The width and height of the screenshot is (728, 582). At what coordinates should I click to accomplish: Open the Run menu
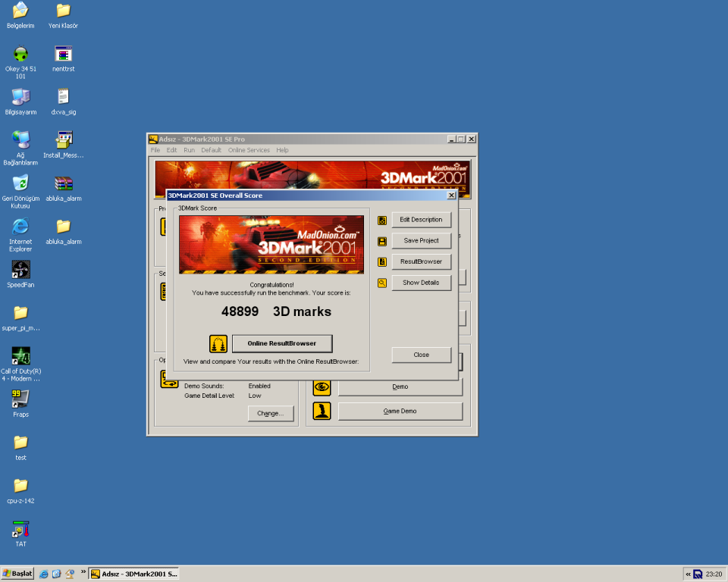pyautogui.click(x=189, y=150)
